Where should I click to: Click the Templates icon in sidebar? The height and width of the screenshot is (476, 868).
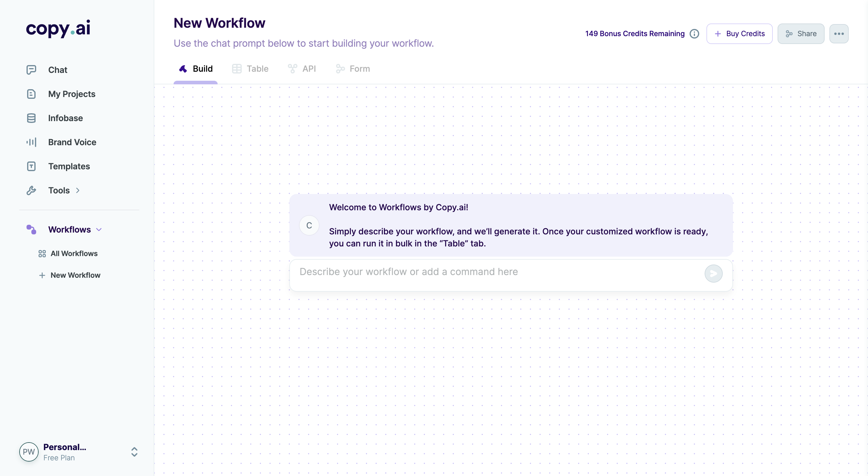point(31,166)
